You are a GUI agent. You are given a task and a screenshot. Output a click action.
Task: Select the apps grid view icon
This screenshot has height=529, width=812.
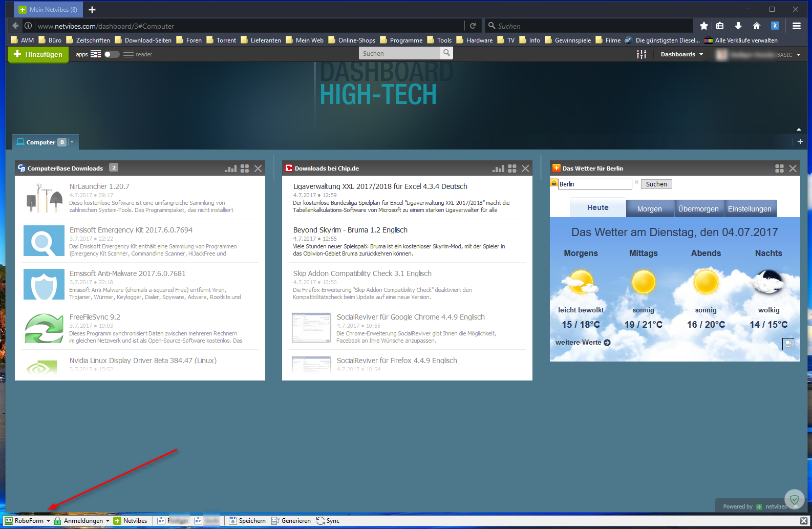(x=96, y=54)
